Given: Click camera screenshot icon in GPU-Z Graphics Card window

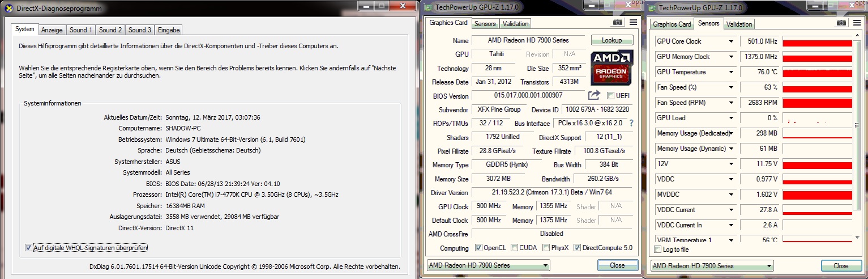Looking at the screenshot, I should (618, 22).
